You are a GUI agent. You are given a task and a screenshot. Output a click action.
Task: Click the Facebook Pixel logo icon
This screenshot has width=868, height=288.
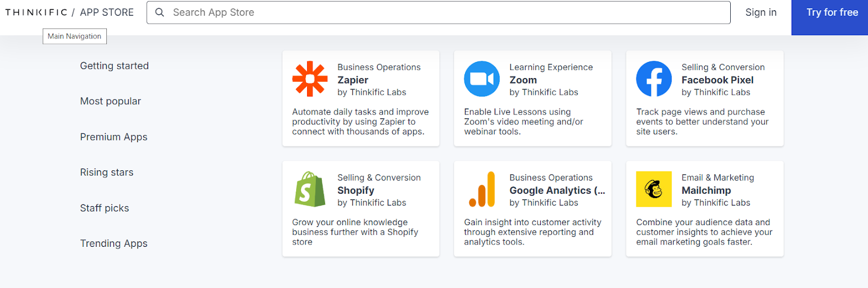(654, 79)
